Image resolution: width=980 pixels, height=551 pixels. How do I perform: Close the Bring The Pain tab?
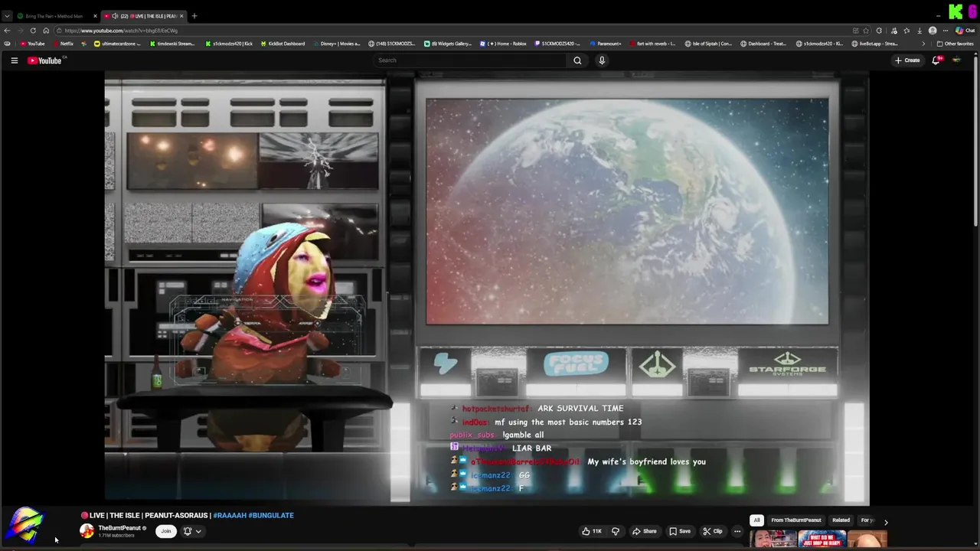tap(96, 16)
